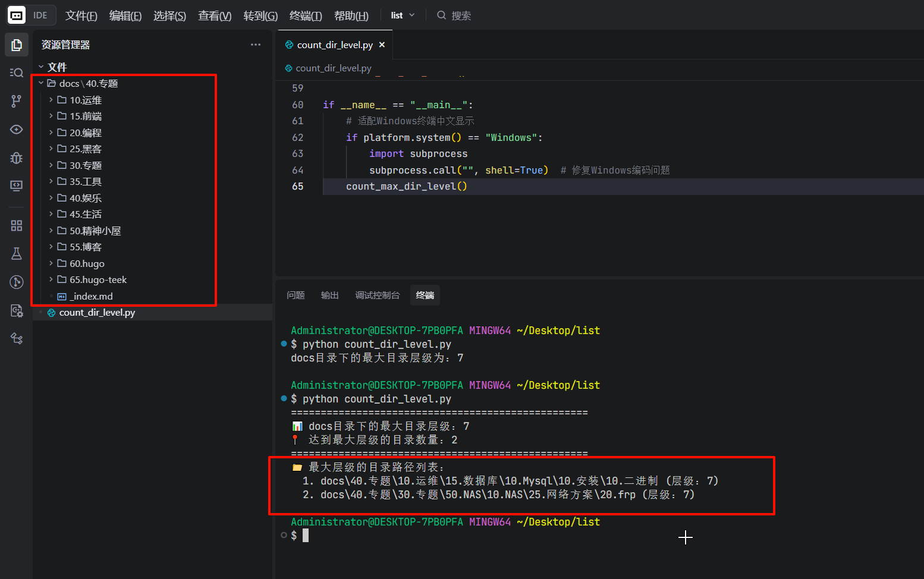
Task: Open the Source Control branch icon
Action: pyautogui.click(x=17, y=101)
